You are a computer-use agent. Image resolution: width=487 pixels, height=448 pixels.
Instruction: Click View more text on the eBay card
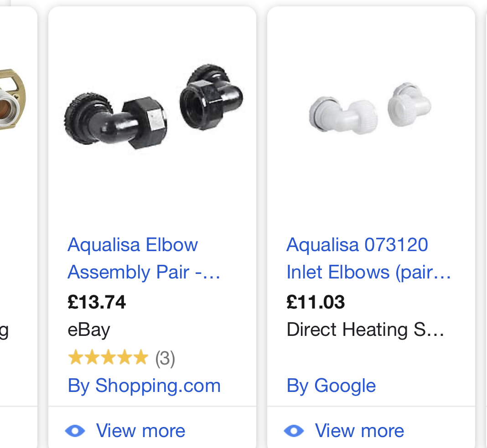[x=140, y=431]
